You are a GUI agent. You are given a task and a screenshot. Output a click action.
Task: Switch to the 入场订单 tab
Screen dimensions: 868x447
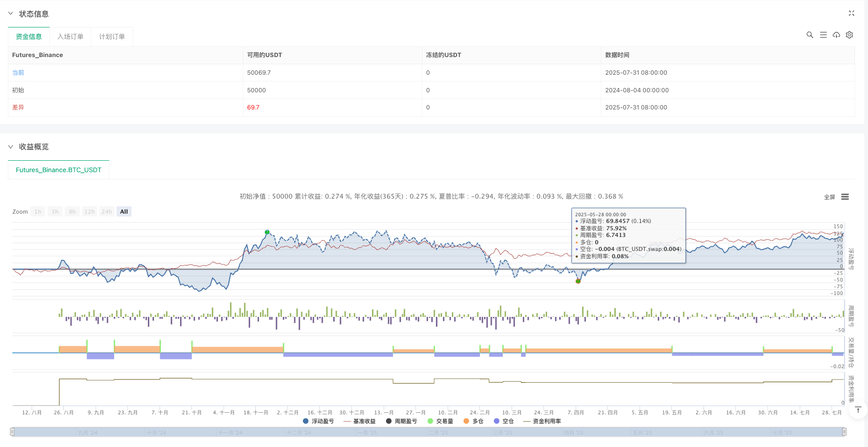70,36
